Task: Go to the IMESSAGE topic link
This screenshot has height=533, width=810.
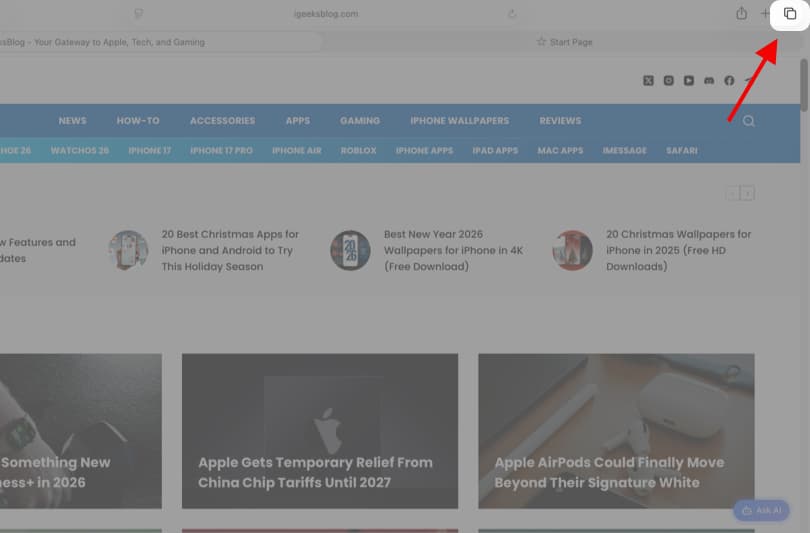Action: [x=625, y=151]
